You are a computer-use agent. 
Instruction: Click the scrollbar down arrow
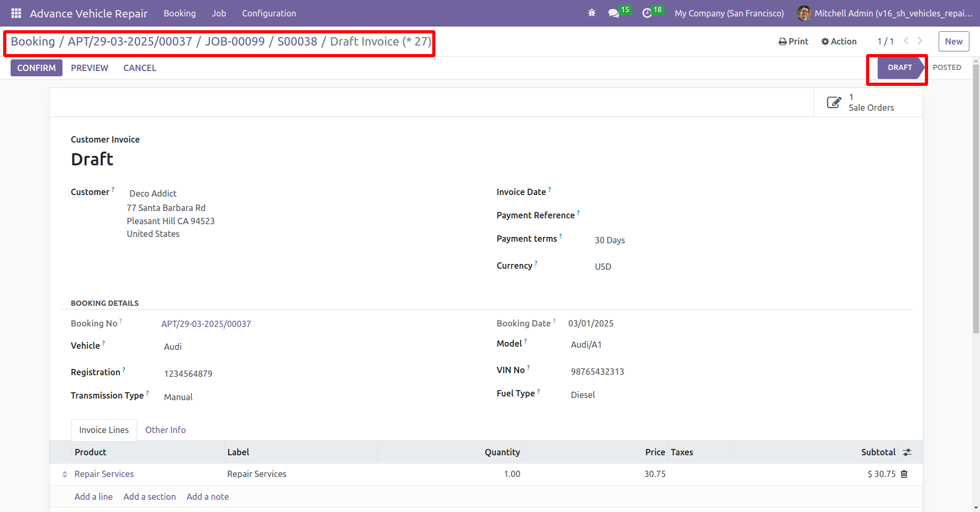click(x=976, y=507)
